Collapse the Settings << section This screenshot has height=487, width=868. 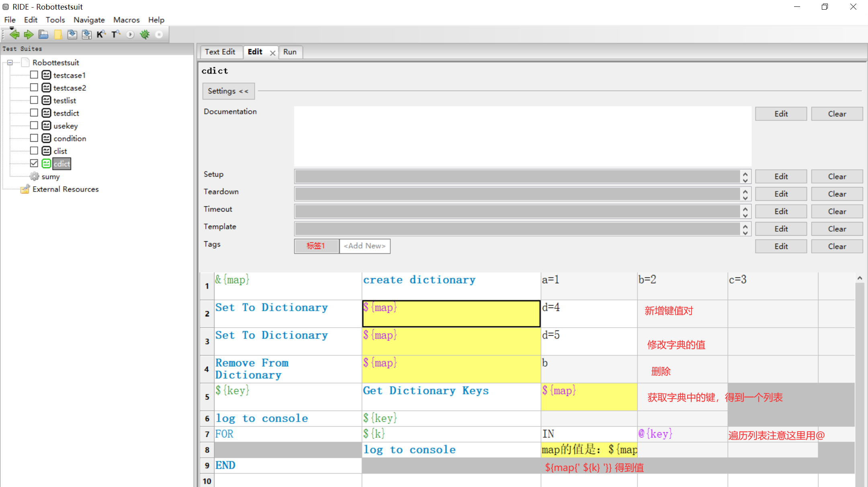(x=228, y=91)
